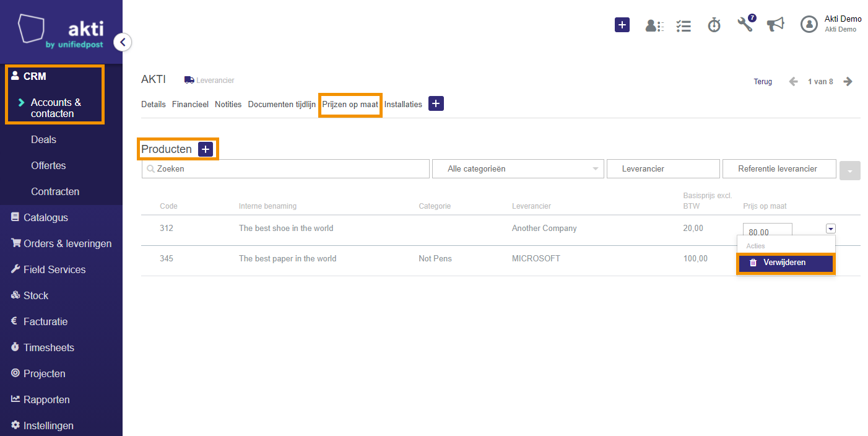
Task: Add a product with plus beside Producten
Action: tap(206, 149)
